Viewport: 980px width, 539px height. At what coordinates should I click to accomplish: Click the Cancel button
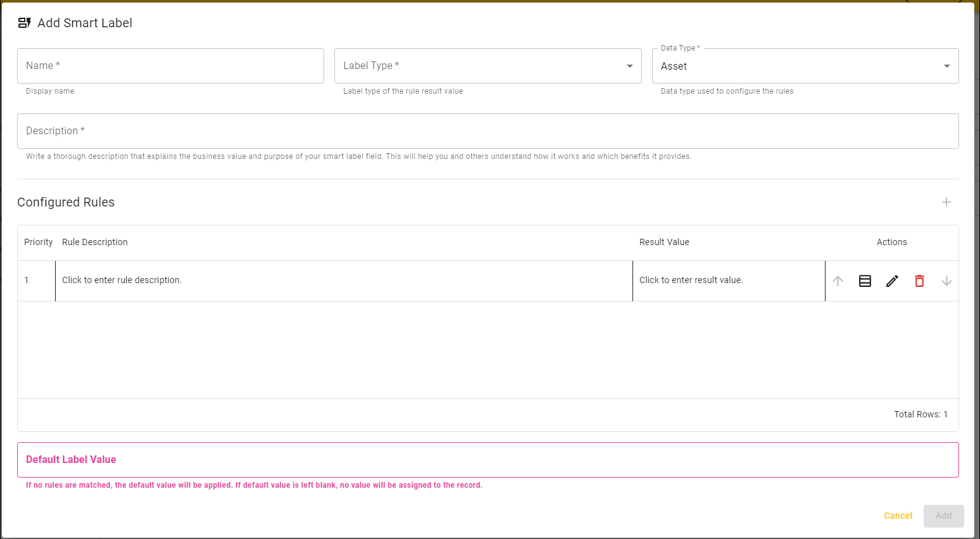[x=898, y=516]
